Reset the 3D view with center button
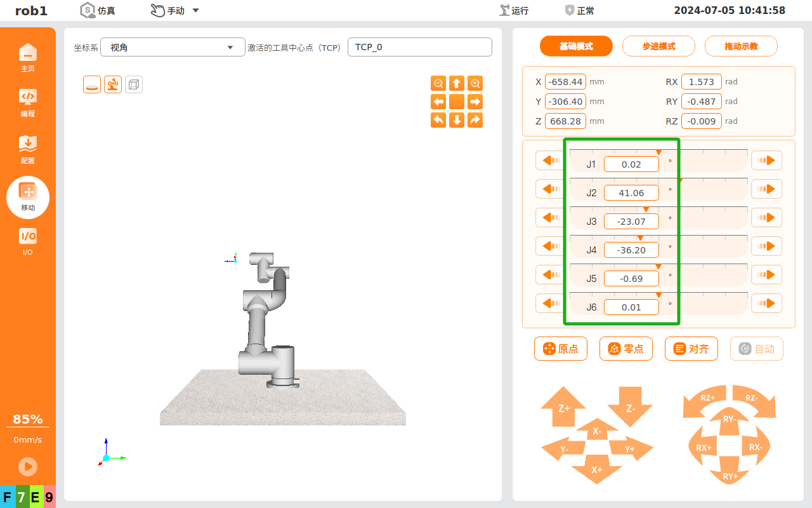The image size is (812, 508). pyautogui.click(x=457, y=102)
